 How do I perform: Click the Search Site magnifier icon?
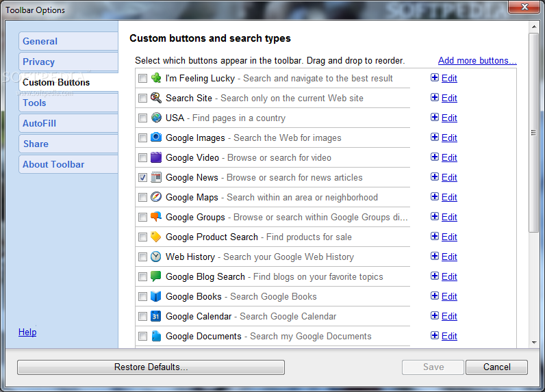(x=156, y=98)
